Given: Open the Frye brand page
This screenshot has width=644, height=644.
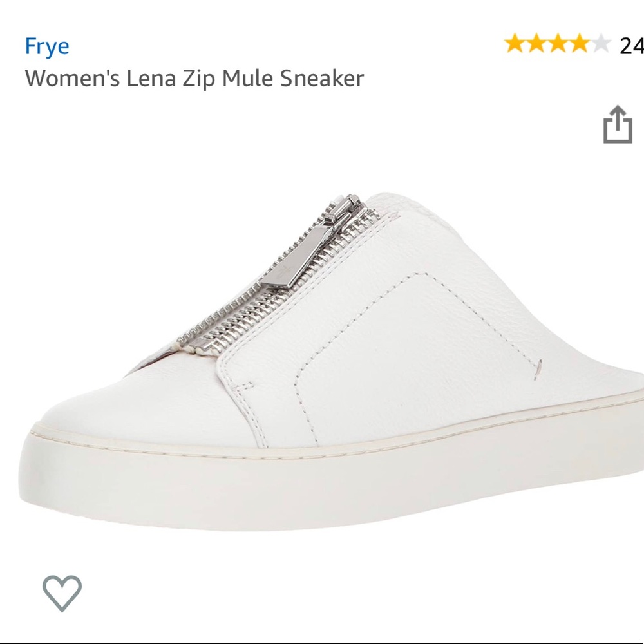Looking at the screenshot, I should [x=46, y=45].
